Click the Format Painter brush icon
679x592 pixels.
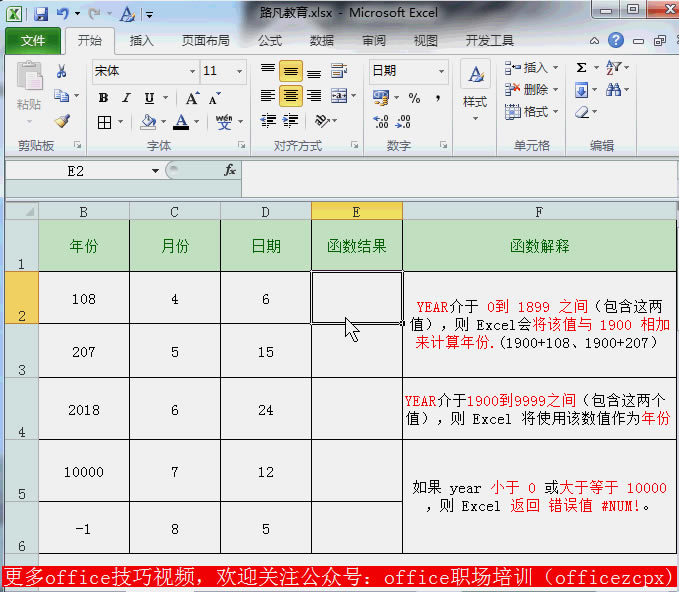coord(62,121)
